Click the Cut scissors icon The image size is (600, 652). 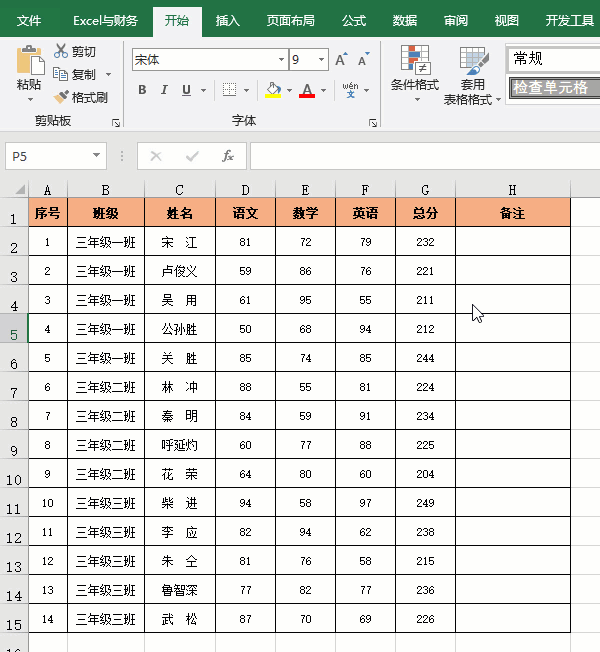[x=61, y=51]
